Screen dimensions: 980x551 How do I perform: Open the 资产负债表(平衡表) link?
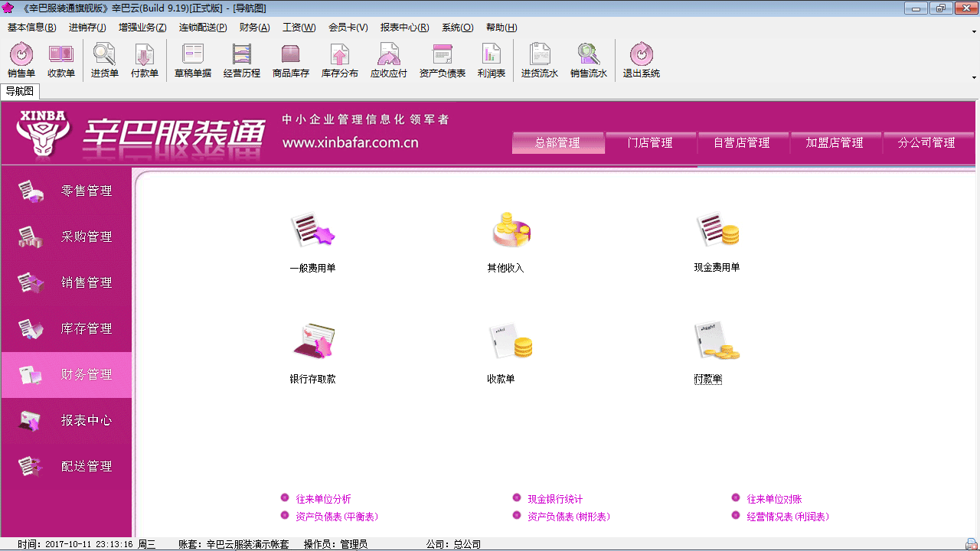pyautogui.click(x=337, y=517)
